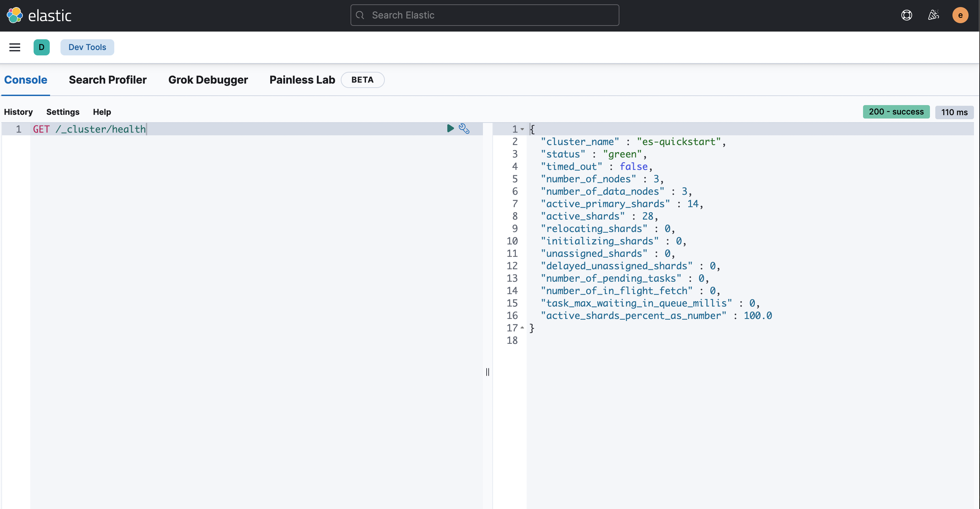This screenshot has height=509, width=980.
Task: Click "active_shards" value 28
Action: [x=648, y=216]
